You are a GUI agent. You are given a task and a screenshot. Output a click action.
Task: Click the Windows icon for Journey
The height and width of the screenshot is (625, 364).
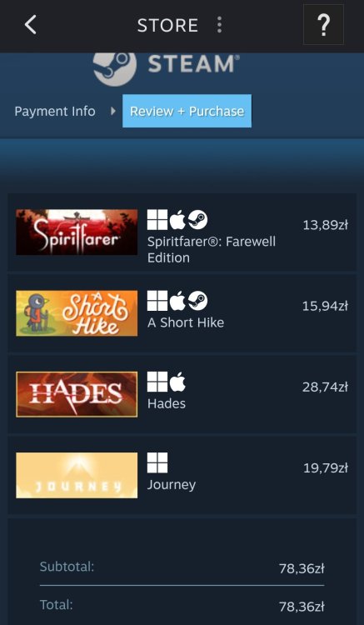(157, 462)
